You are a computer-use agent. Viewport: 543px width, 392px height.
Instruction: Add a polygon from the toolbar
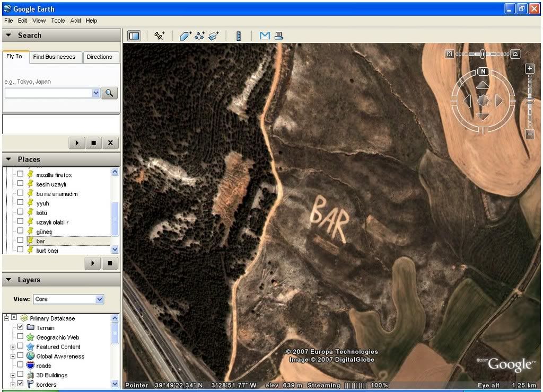coord(185,35)
